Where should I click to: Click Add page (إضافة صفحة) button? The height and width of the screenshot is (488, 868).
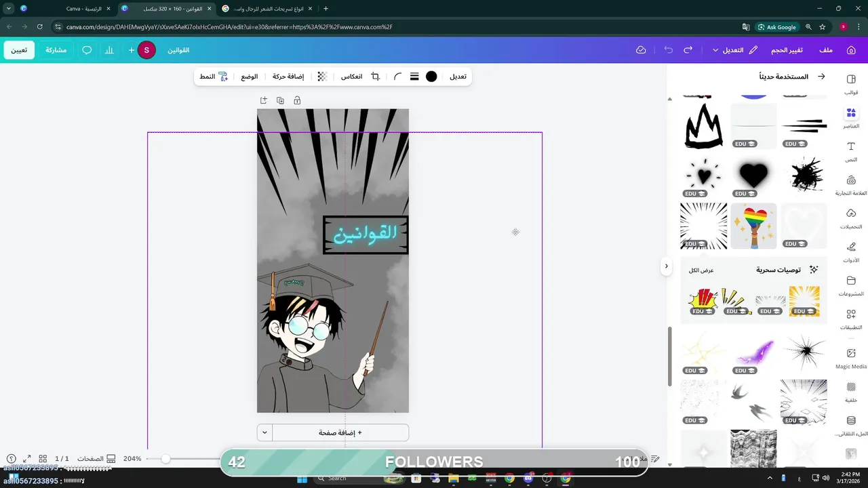click(340, 432)
